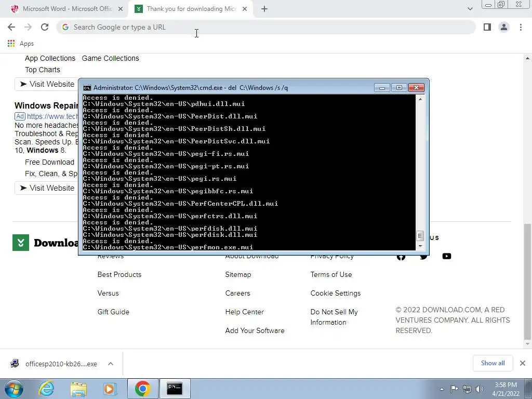Launch Internet Explorer from taskbar
The image size is (532, 399).
pos(46,389)
